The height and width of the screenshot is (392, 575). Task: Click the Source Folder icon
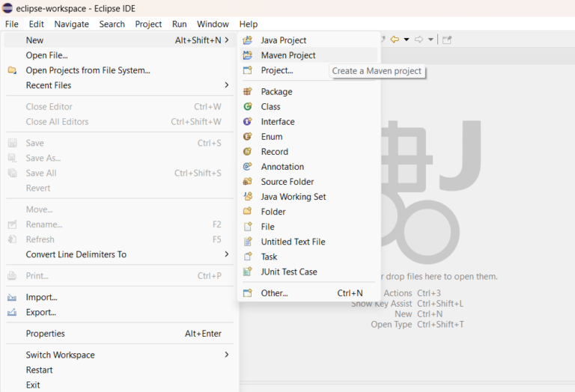[248, 181]
